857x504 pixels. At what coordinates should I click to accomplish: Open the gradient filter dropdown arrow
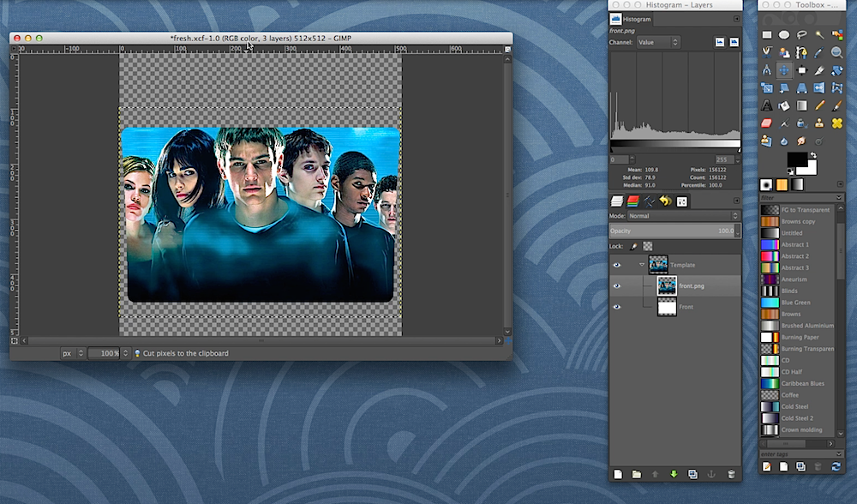(x=839, y=197)
